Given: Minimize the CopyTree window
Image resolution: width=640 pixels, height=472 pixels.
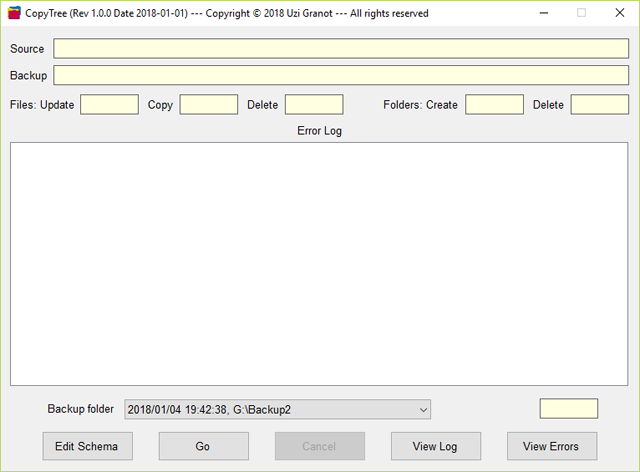Looking at the screenshot, I should (544, 13).
